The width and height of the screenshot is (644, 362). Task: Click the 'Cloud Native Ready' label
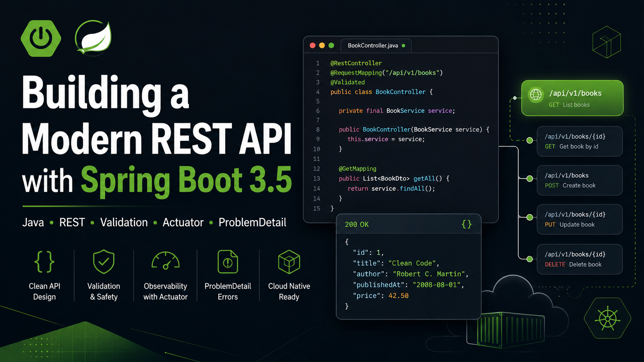pyautogui.click(x=289, y=292)
